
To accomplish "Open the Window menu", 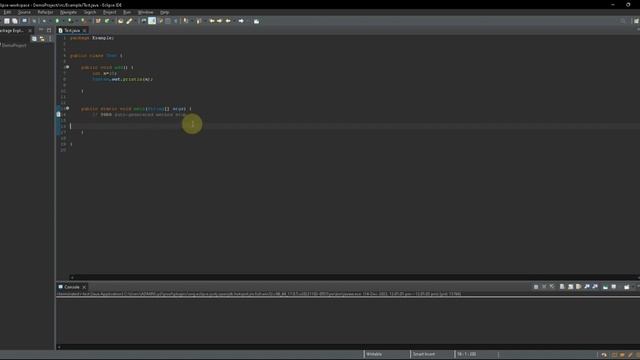I will pyautogui.click(x=145, y=12).
